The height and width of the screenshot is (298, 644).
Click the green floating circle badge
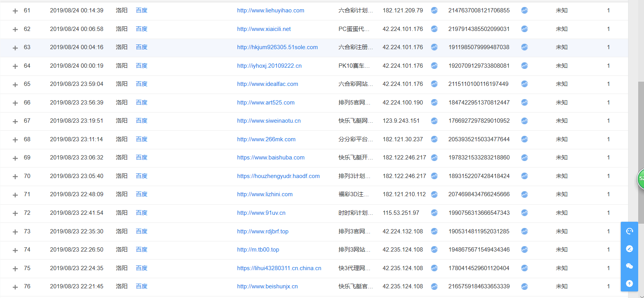641,179
